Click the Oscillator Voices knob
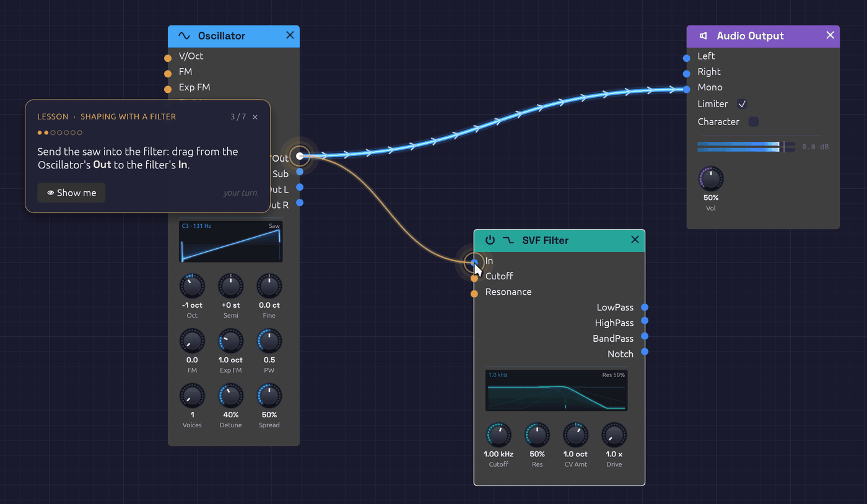 [x=192, y=396]
